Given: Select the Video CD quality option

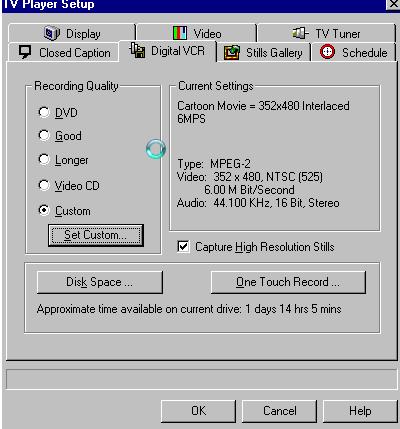Looking at the screenshot, I should (44, 185).
